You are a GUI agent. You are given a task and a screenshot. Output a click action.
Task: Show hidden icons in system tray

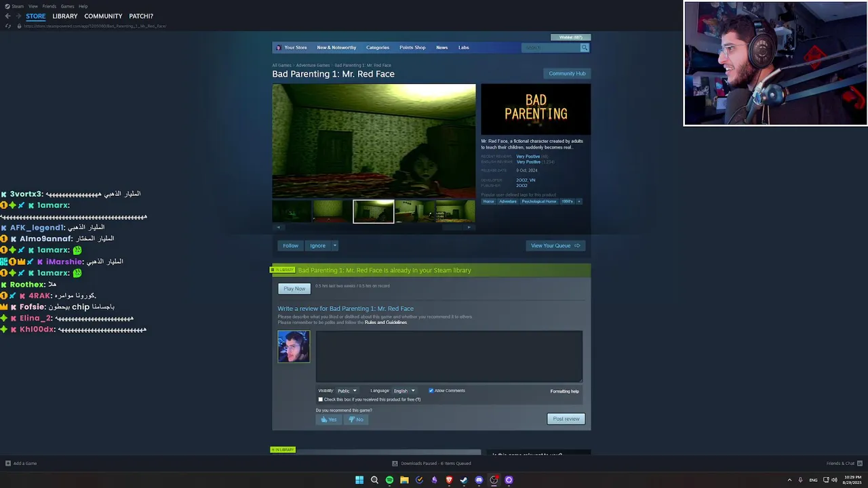coord(789,480)
